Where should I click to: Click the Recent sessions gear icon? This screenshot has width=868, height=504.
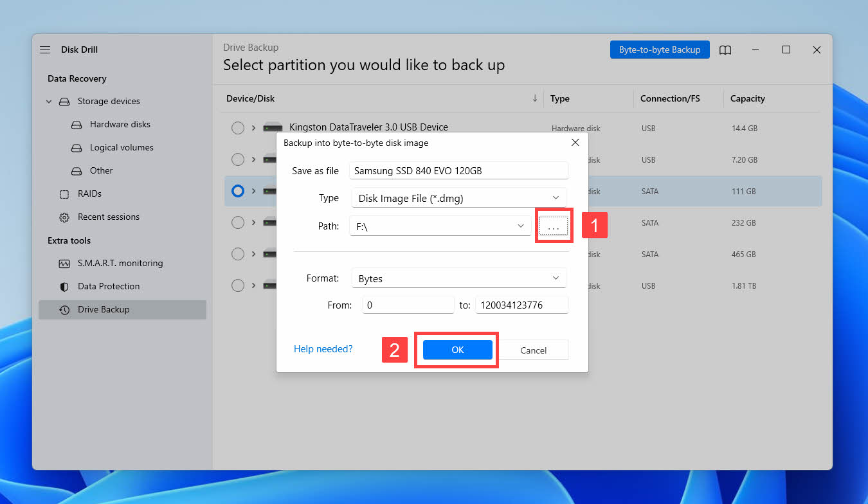coord(64,217)
